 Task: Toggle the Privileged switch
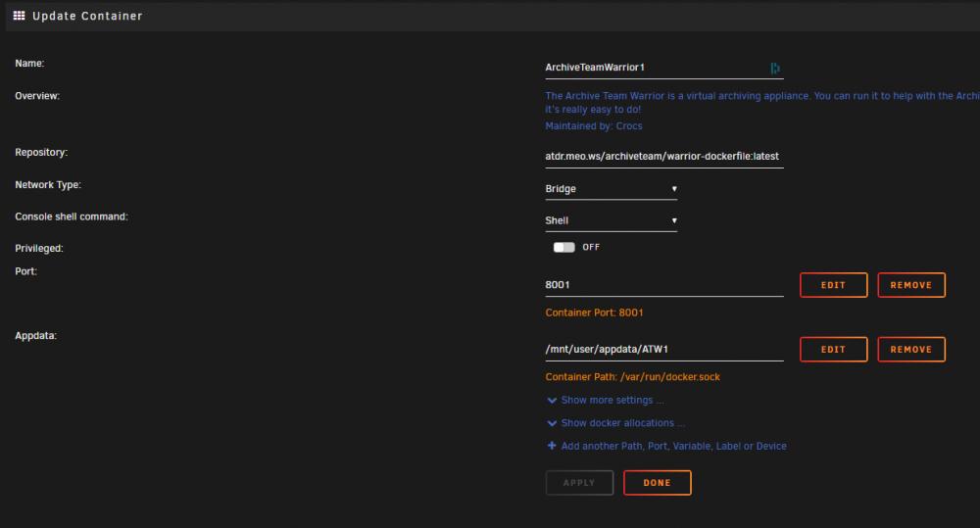click(563, 248)
